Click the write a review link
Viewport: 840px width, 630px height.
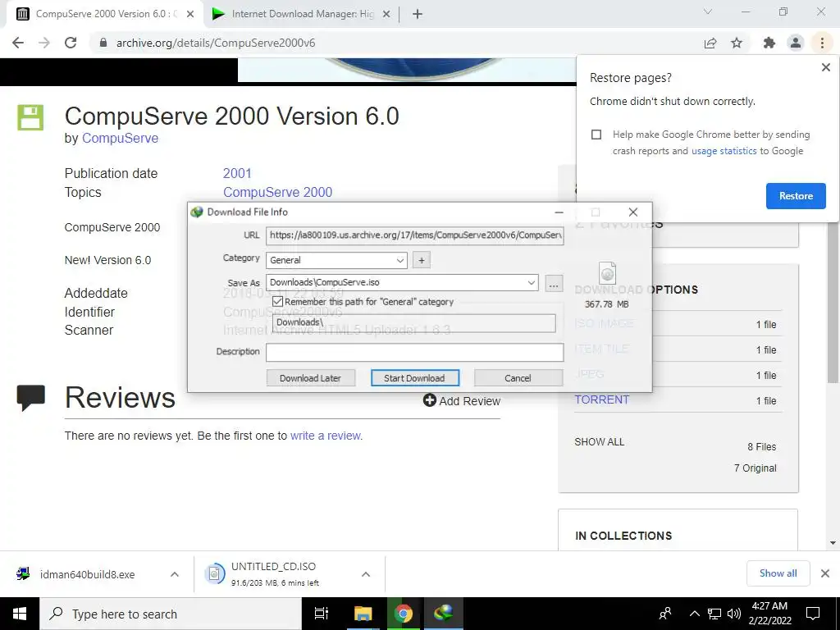pos(325,436)
